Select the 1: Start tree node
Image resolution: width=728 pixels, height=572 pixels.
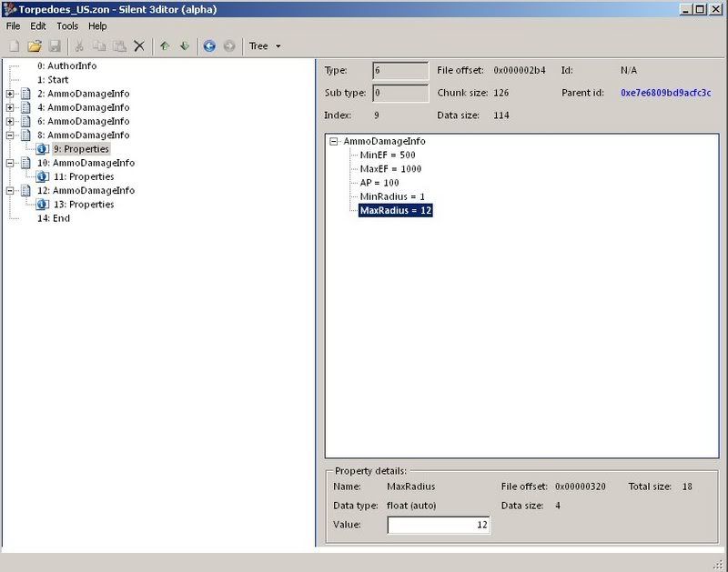coord(53,80)
